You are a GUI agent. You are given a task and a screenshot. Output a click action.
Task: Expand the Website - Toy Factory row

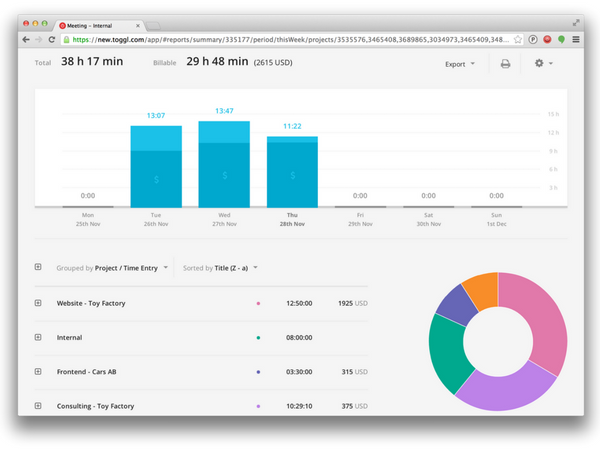point(38,303)
